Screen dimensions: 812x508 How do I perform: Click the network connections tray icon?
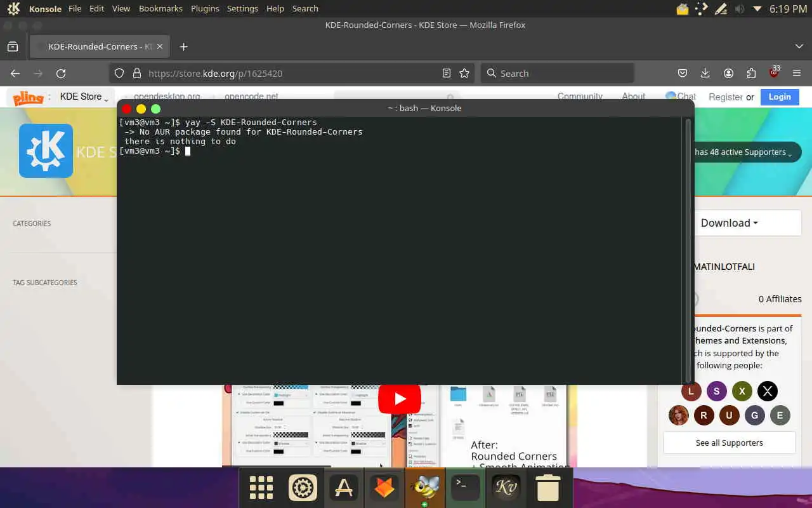tap(701, 9)
